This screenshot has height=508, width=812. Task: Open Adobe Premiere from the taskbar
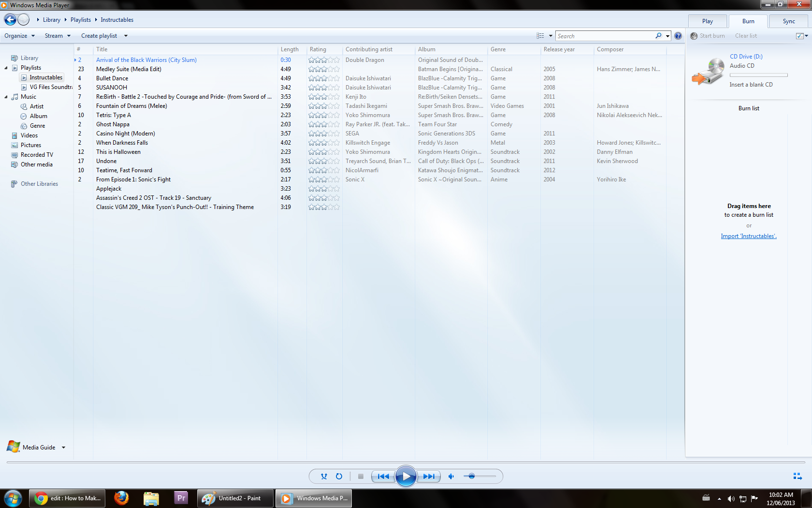(x=181, y=498)
